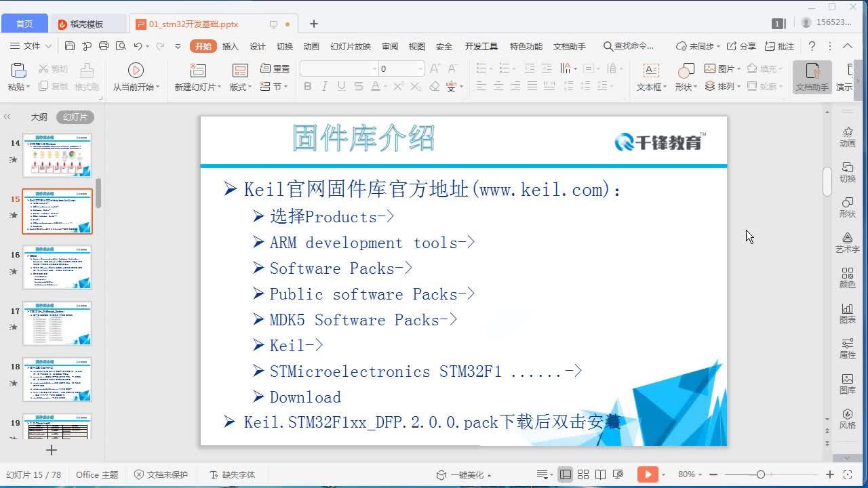Image resolution: width=868 pixels, height=488 pixels.
Task: Open the 视图 ribbon tab
Action: (417, 46)
